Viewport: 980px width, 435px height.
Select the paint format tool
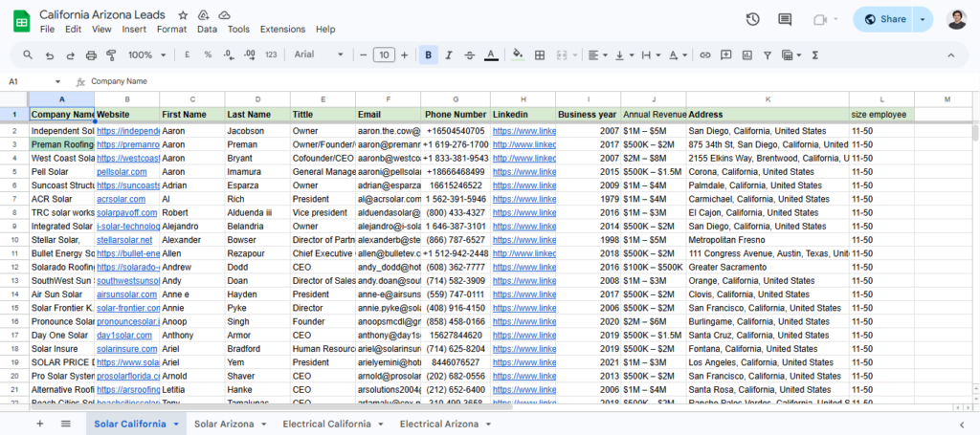coord(111,54)
